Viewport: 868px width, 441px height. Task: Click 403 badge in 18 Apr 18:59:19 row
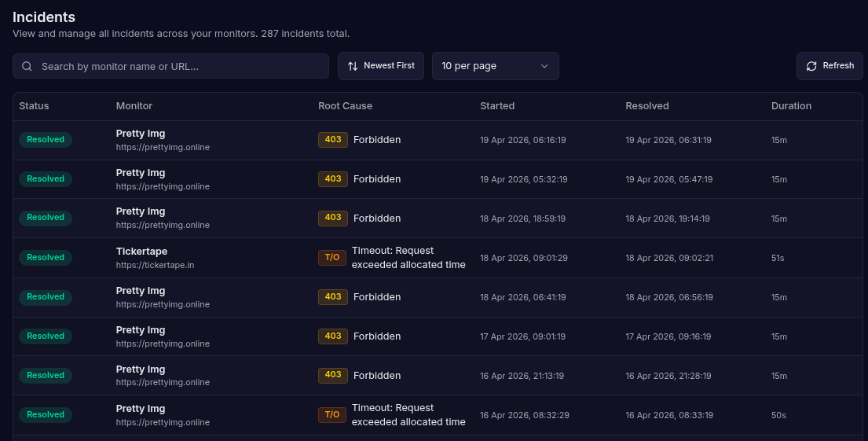[x=333, y=218]
